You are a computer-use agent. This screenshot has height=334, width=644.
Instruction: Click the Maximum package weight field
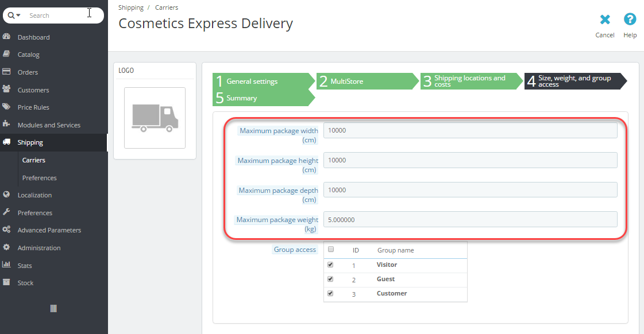click(471, 220)
